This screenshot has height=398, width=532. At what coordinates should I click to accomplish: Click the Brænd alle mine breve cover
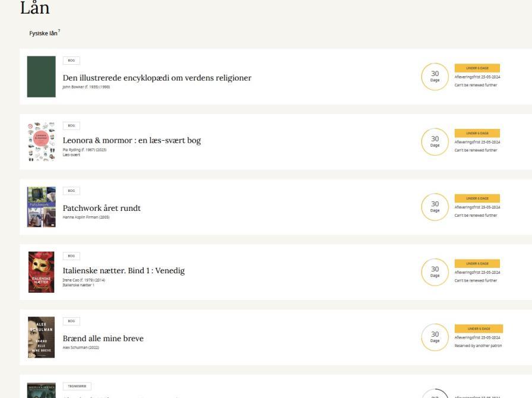point(41,337)
